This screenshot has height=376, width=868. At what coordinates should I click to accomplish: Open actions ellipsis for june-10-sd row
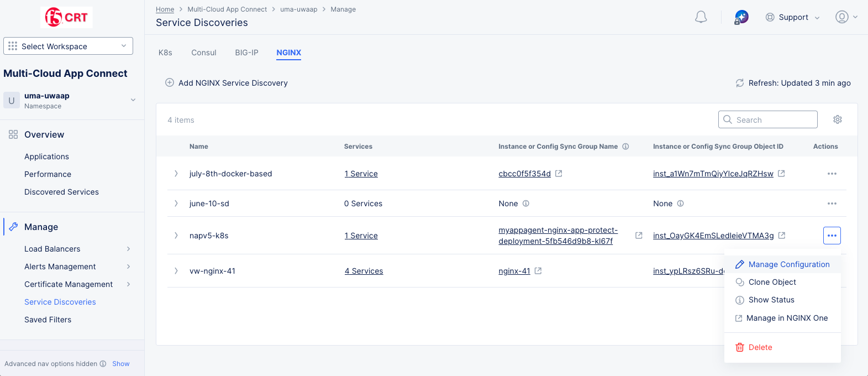(832, 203)
